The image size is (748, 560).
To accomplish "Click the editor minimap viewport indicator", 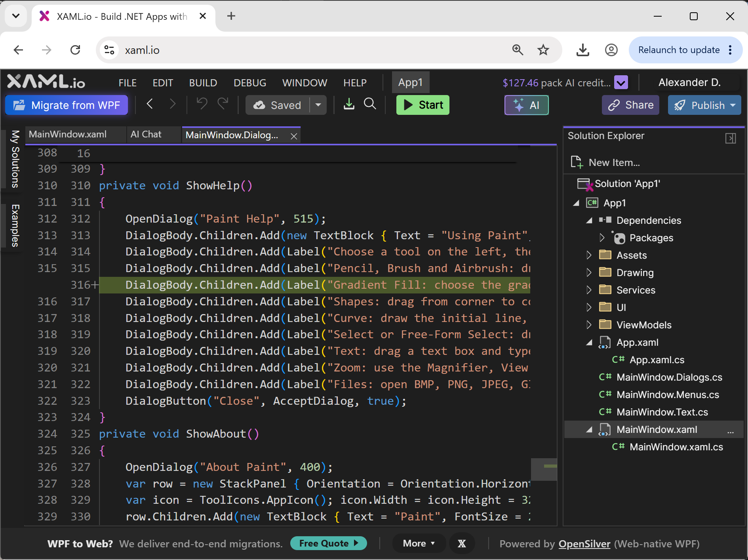I will (544, 469).
